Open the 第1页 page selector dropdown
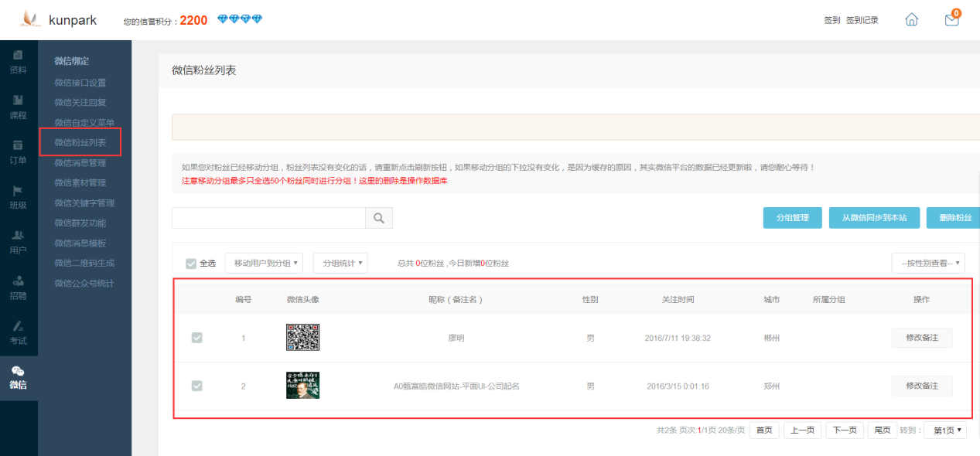980x456 pixels. (944, 429)
